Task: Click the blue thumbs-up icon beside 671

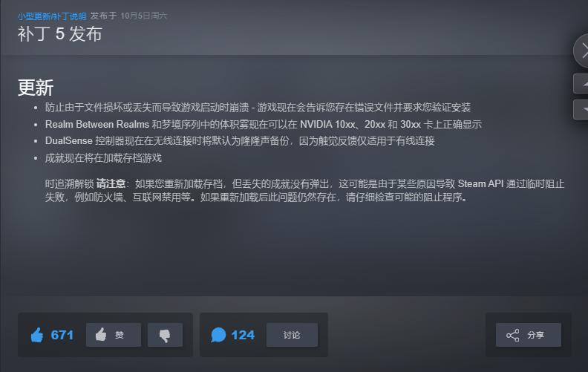Action: (x=37, y=335)
